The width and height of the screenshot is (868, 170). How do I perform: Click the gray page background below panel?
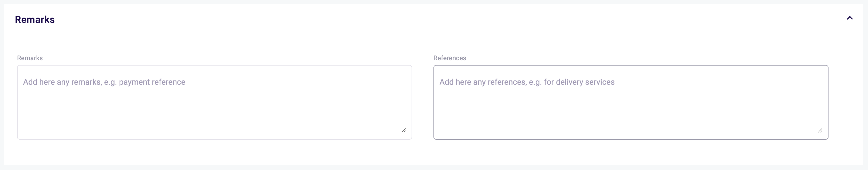coord(434,168)
